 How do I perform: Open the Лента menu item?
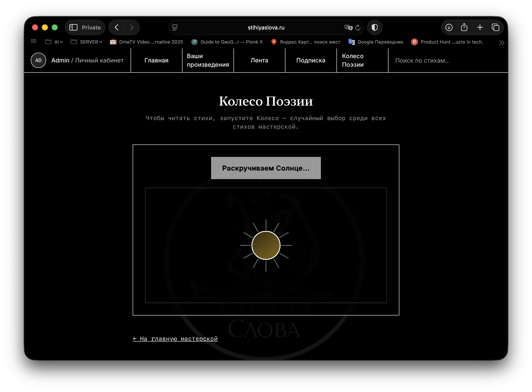[x=259, y=60]
